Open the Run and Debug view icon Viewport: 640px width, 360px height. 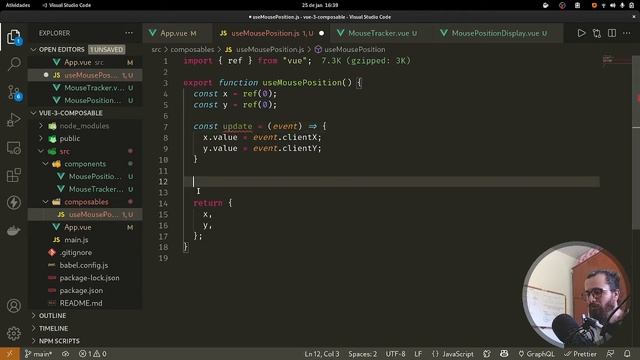pyautogui.click(x=14, y=120)
